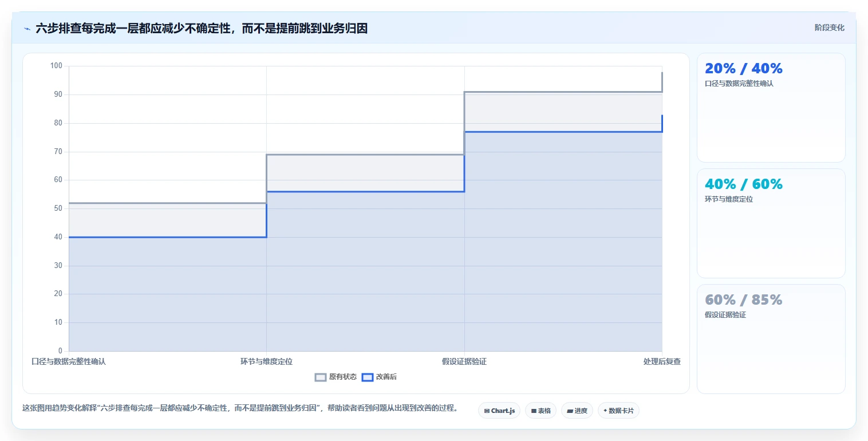The width and height of the screenshot is (868, 441).
Task: Click the card caption 环节与维度定位
Action: pyautogui.click(x=729, y=199)
